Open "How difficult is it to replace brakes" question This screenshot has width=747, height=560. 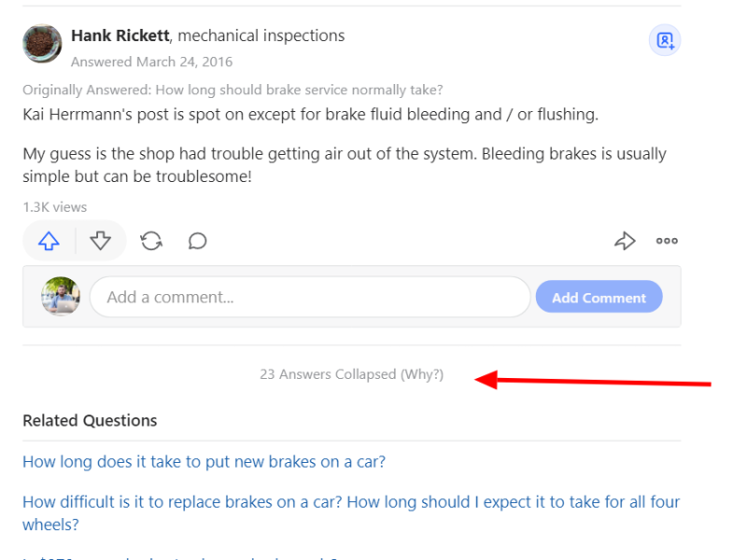(350, 502)
